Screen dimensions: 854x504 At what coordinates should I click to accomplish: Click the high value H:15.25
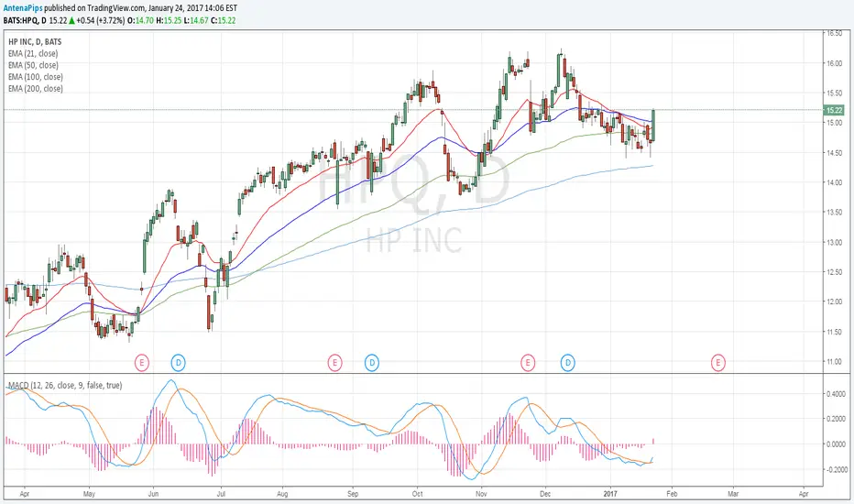[169, 21]
